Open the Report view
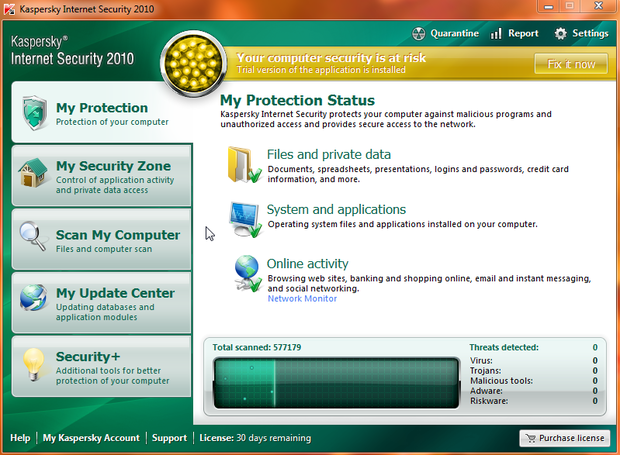 (x=514, y=34)
